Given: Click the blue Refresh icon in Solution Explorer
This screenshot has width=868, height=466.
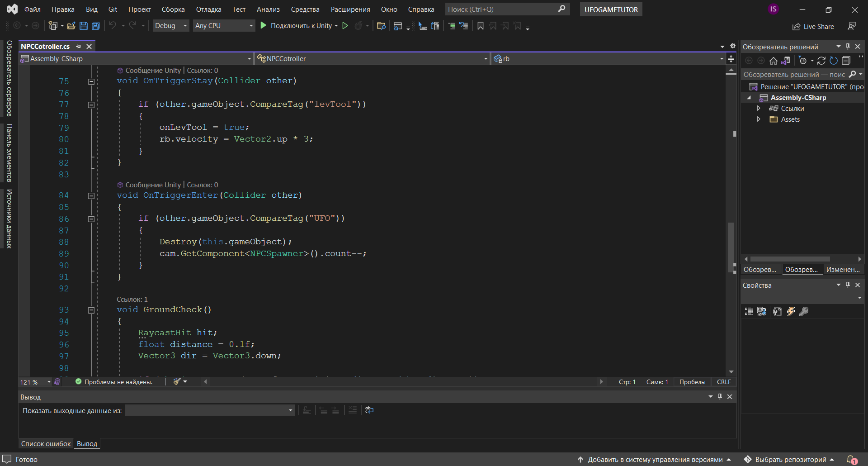Looking at the screenshot, I should tap(834, 61).
